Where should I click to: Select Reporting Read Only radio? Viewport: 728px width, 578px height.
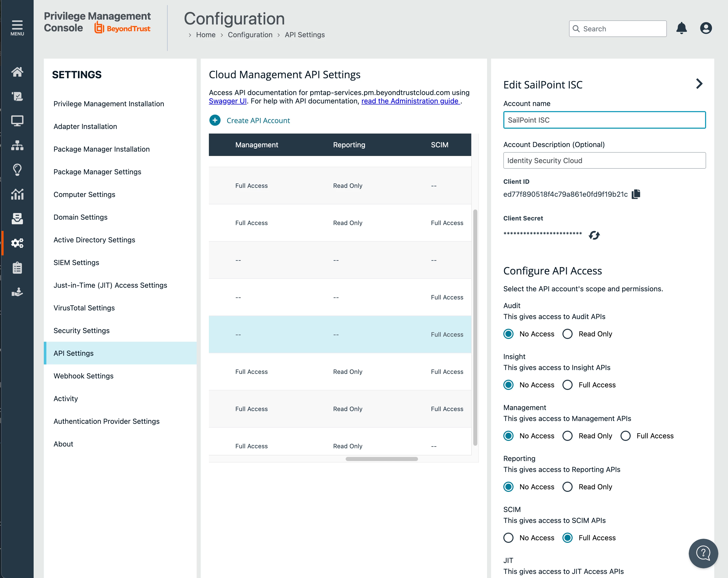point(568,487)
